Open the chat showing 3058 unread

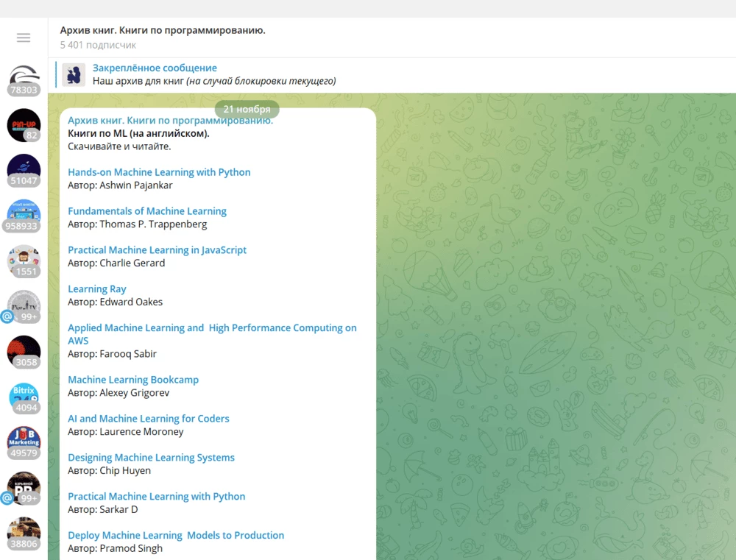24,352
